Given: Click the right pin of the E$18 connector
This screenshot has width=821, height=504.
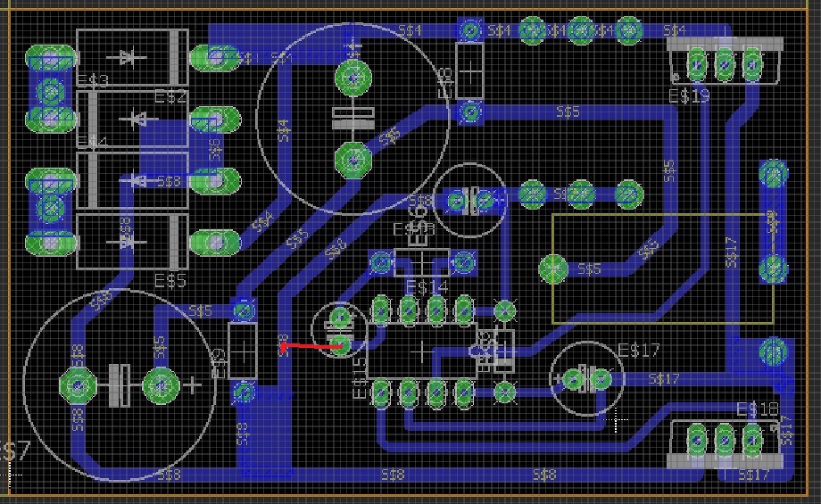Looking at the screenshot, I should (752, 441).
